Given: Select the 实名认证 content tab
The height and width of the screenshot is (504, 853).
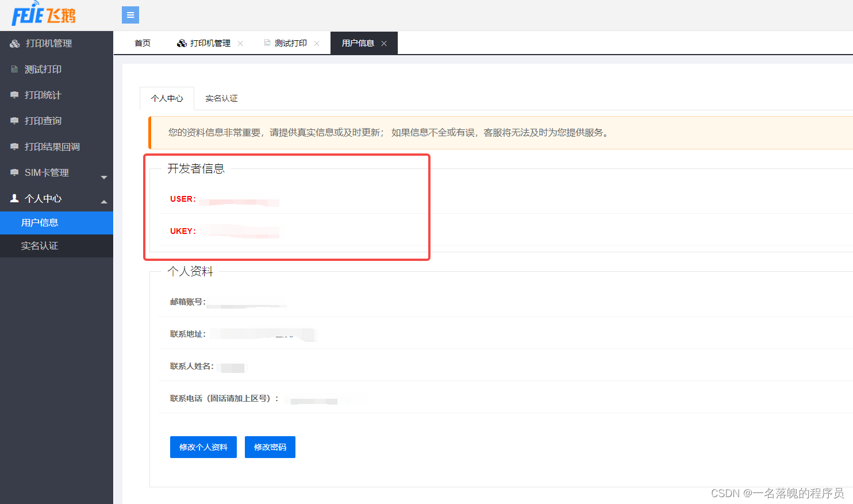Looking at the screenshot, I should point(221,98).
